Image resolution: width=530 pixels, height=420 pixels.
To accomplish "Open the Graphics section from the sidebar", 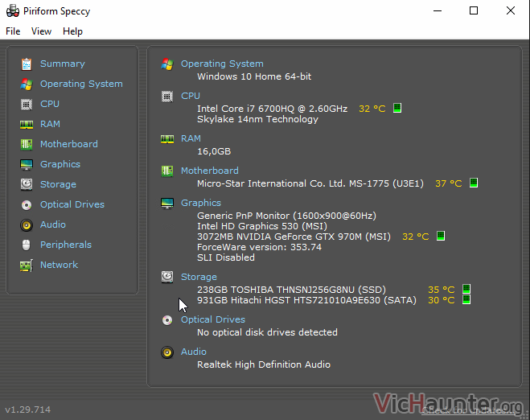I will [60, 164].
